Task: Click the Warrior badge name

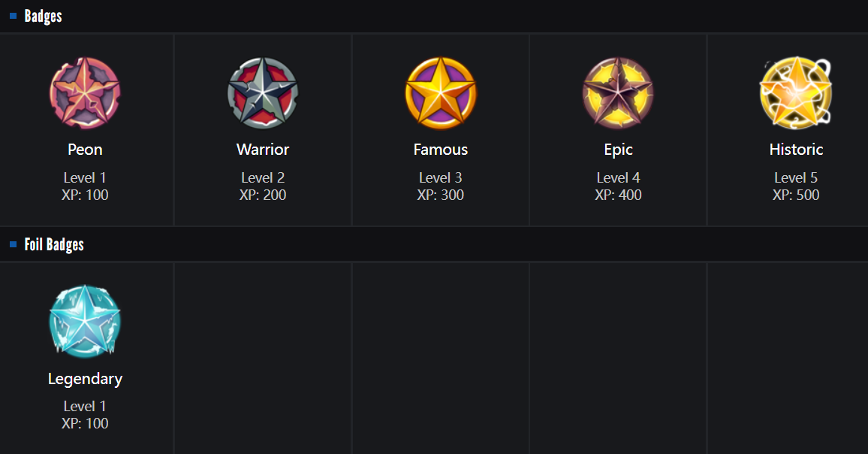Action: (x=263, y=150)
